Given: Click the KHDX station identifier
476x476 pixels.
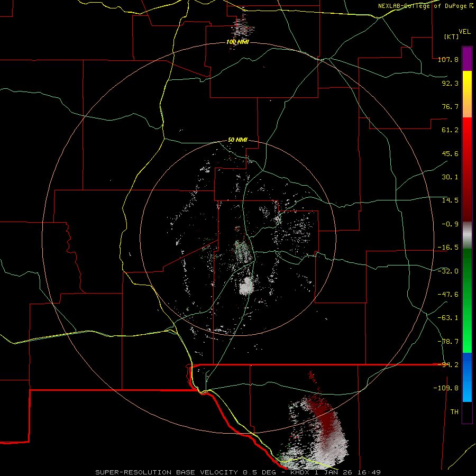Looking at the screenshot, I should 300,472.
